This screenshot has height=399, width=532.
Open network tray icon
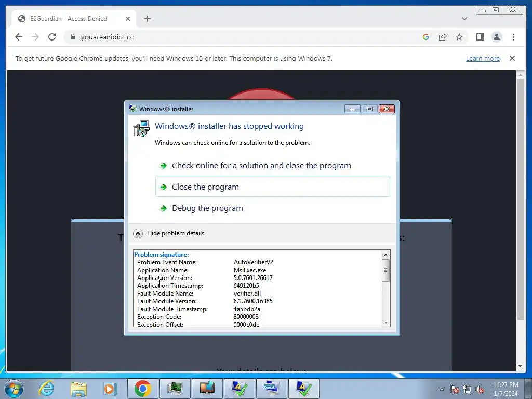[x=467, y=389]
